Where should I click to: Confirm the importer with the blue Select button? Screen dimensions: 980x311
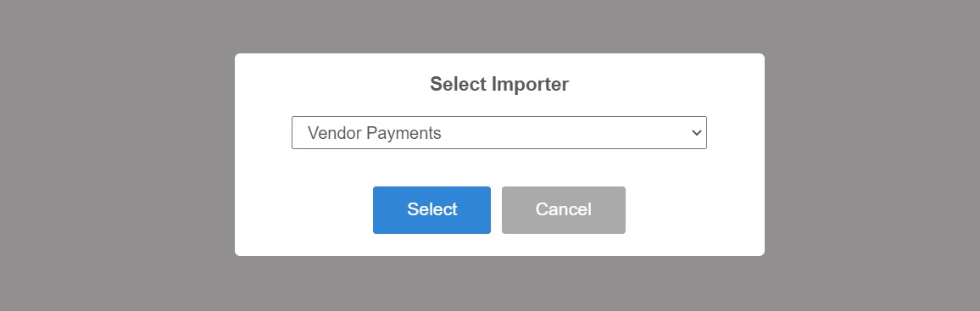432,210
